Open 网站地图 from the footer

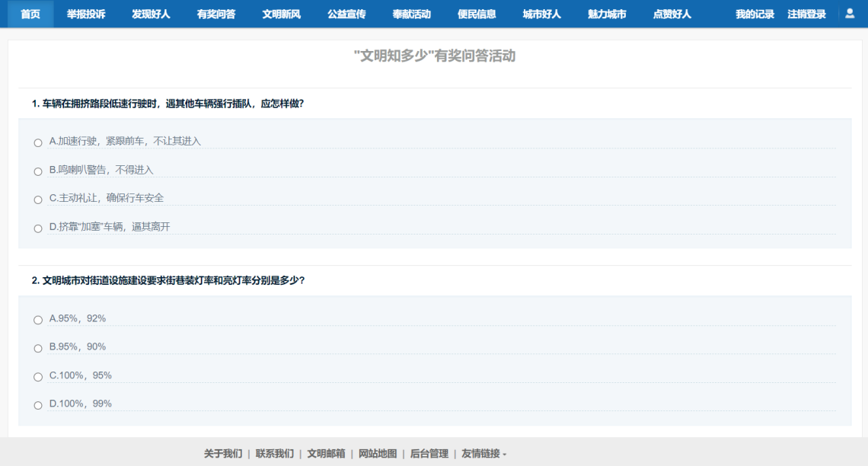[378, 452]
